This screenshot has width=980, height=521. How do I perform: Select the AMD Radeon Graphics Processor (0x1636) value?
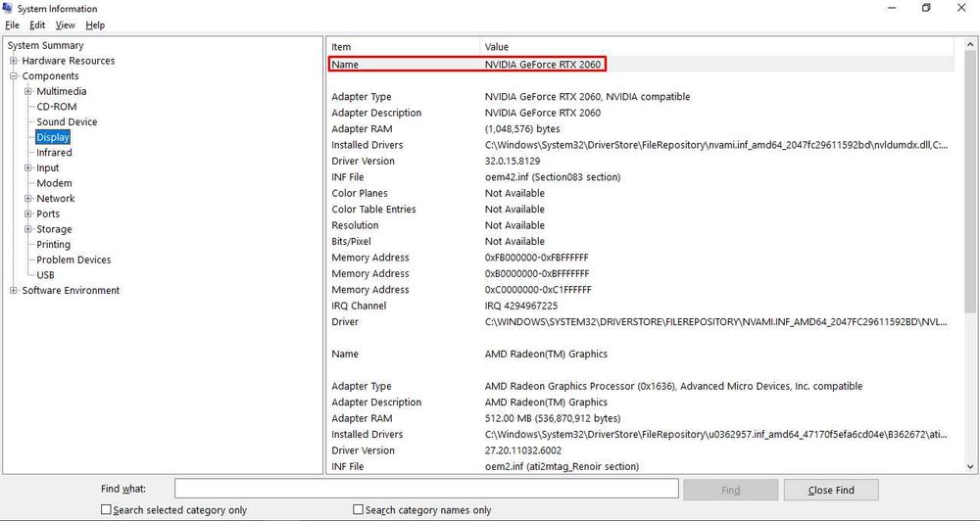[x=673, y=387]
